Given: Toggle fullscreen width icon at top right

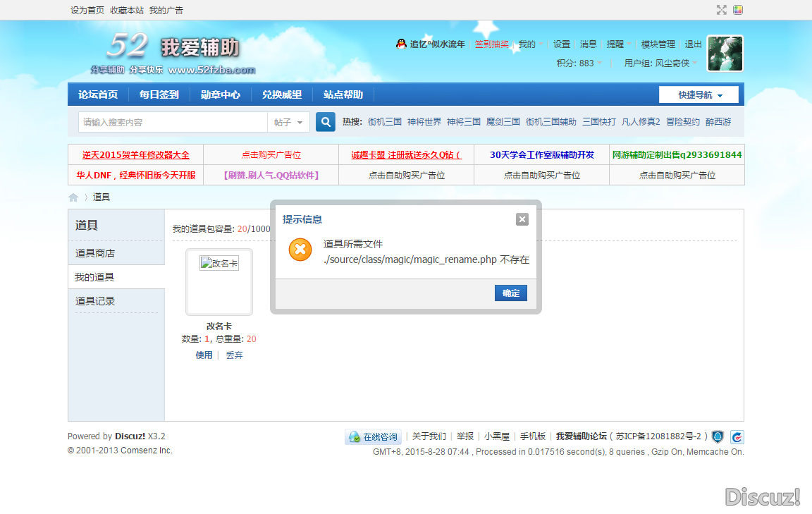Looking at the screenshot, I should point(721,10).
